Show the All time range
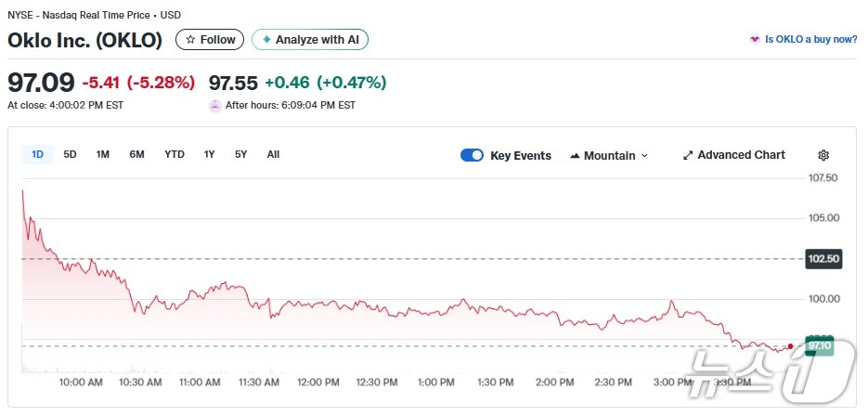Screen dimensions: 868x416 (273, 154)
